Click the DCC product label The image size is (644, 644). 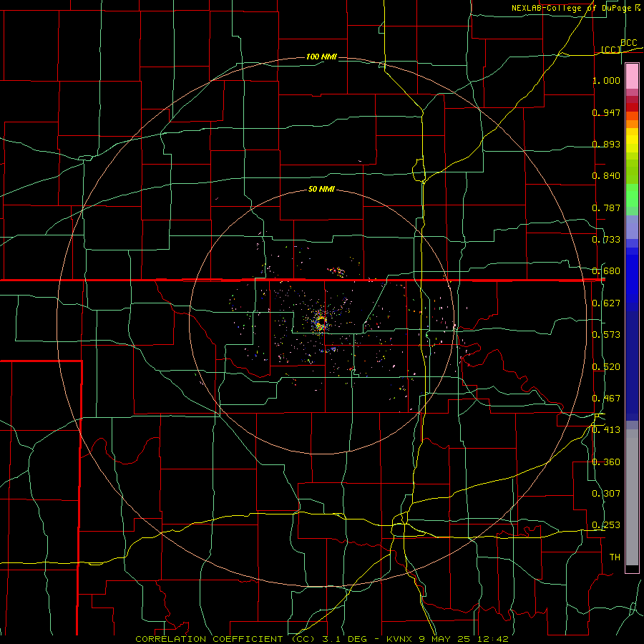point(628,43)
